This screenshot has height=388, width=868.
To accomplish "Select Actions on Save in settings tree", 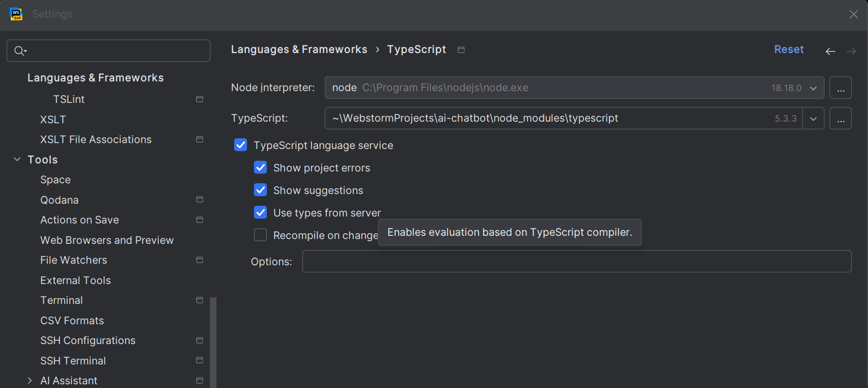I will [79, 220].
